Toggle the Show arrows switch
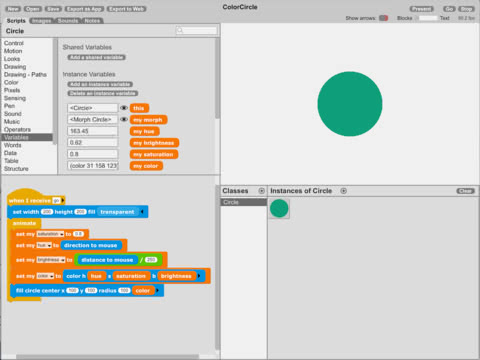The image size is (480, 360). pyautogui.click(x=384, y=18)
